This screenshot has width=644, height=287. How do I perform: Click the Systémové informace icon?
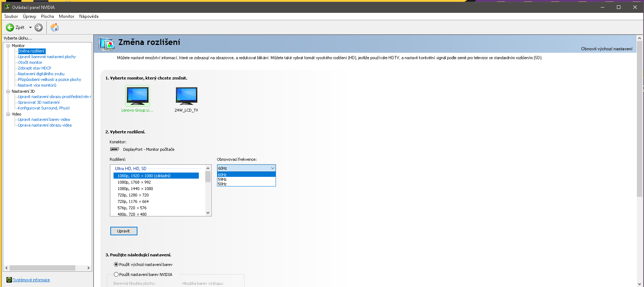pyautogui.click(x=9, y=280)
